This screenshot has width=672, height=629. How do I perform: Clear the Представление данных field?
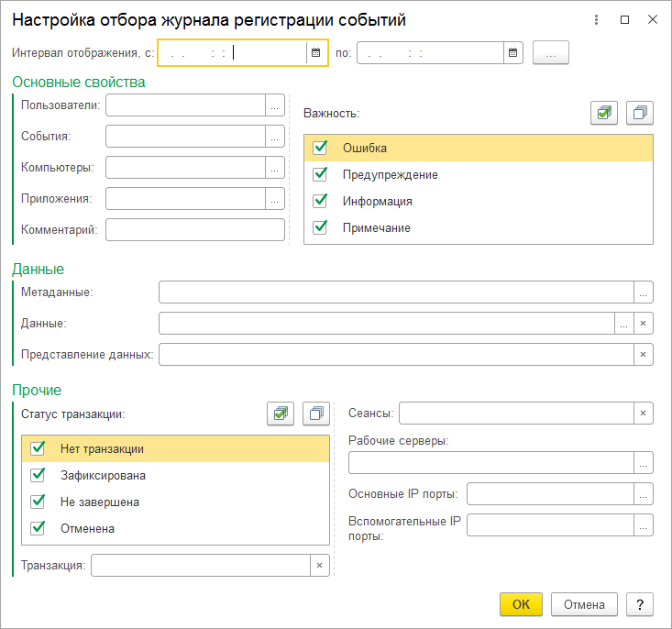coord(643,355)
